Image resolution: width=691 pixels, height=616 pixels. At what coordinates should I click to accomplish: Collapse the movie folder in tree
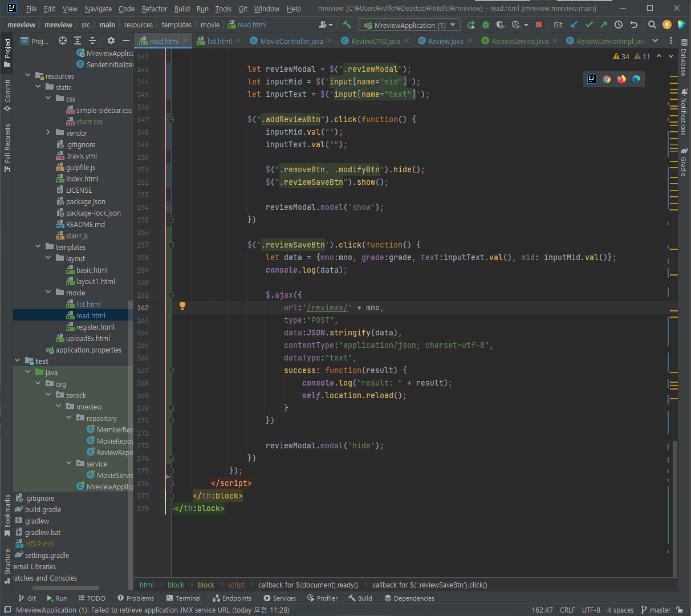click(48, 292)
